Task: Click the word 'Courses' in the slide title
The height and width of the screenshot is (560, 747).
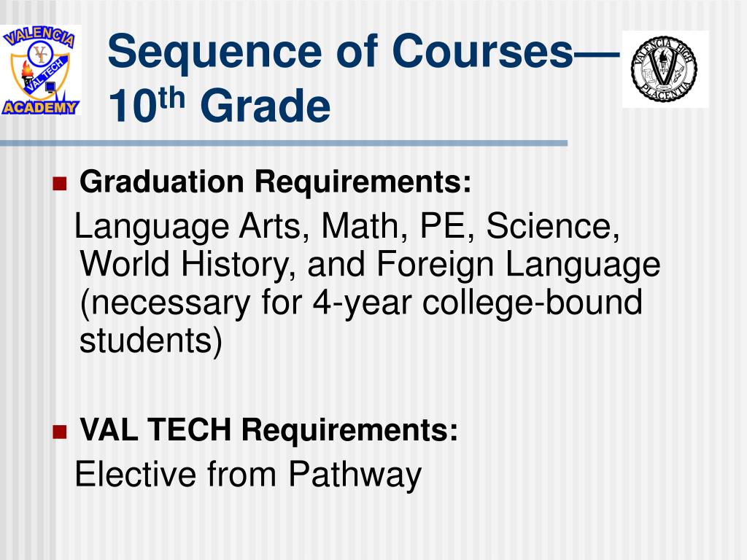Action: (482, 52)
